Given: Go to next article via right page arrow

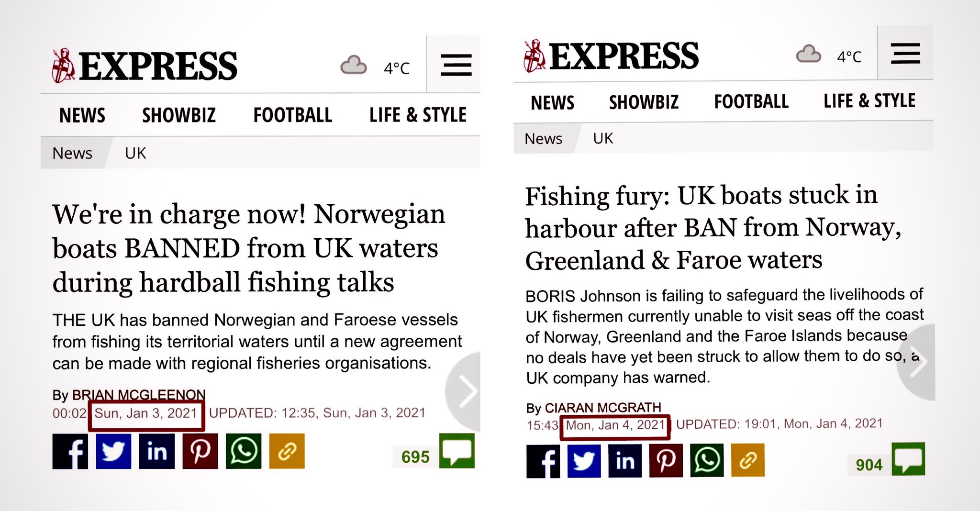Looking at the screenshot, I should 917,363.
